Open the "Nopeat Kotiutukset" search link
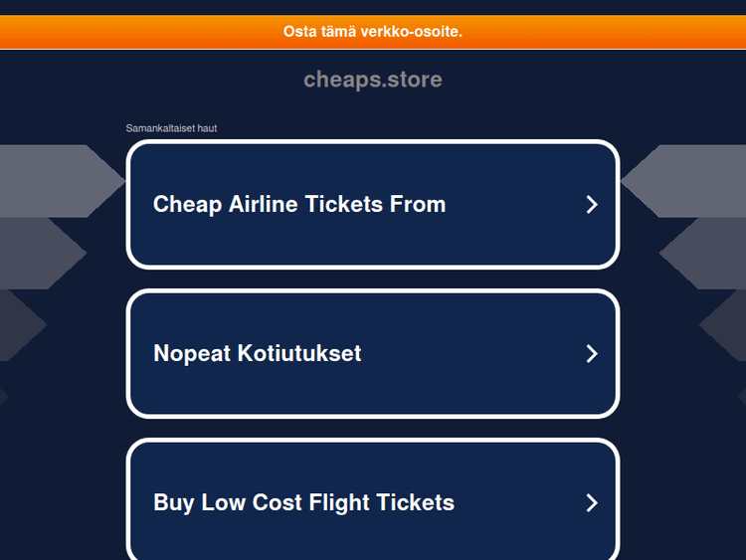The width and height of the screenshot is (746, 560). click(x=258, y=354)
